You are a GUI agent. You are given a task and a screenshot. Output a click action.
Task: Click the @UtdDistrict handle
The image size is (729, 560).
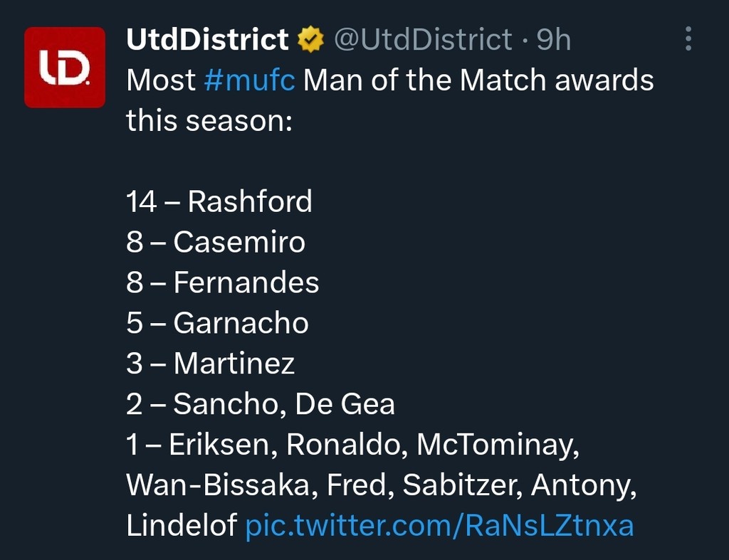pos(423,40)
